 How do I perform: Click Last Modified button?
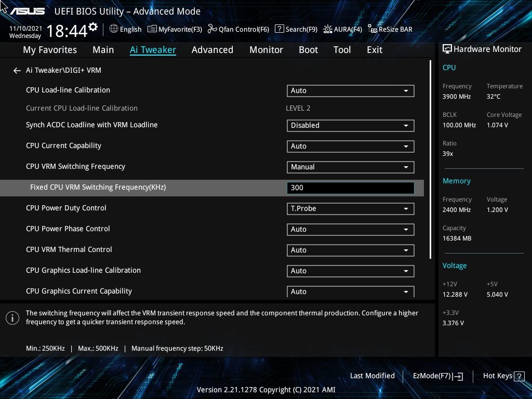click(372, 376)
